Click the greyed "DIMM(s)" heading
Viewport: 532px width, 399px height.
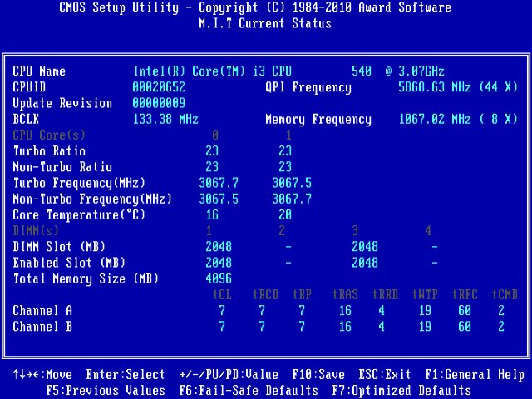[36, 231]
